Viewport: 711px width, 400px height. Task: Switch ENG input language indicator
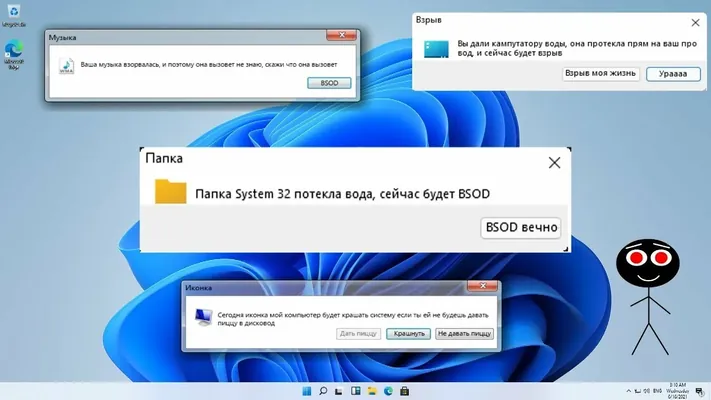coord(657,391)
